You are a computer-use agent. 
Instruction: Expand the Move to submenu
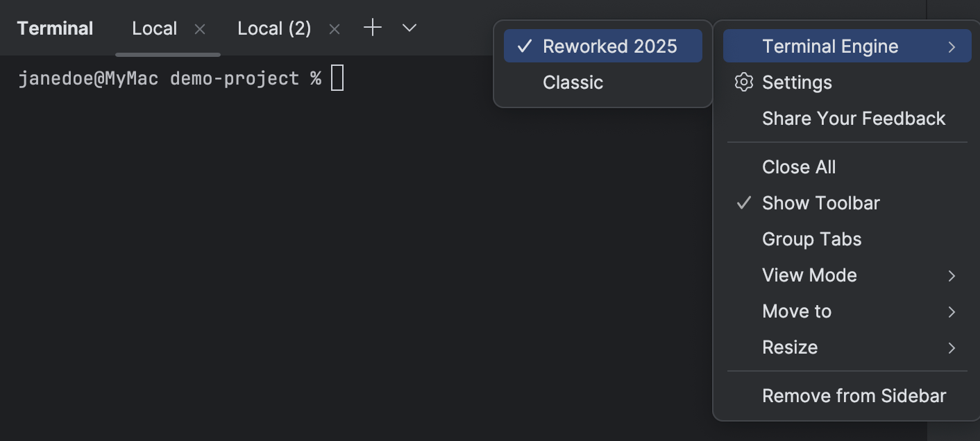pyautogui.click(x=796, y=311)
